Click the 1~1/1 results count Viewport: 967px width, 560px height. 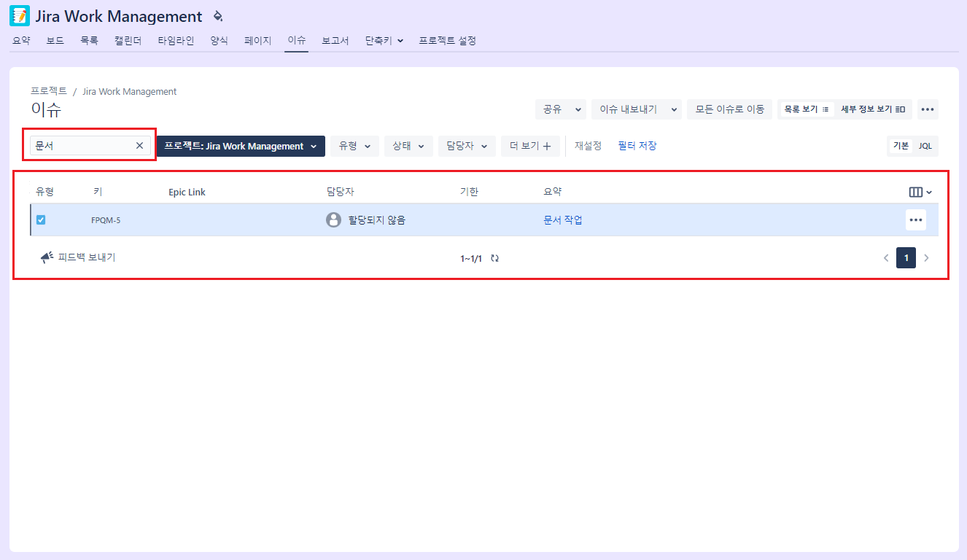(x=471, y=258)
